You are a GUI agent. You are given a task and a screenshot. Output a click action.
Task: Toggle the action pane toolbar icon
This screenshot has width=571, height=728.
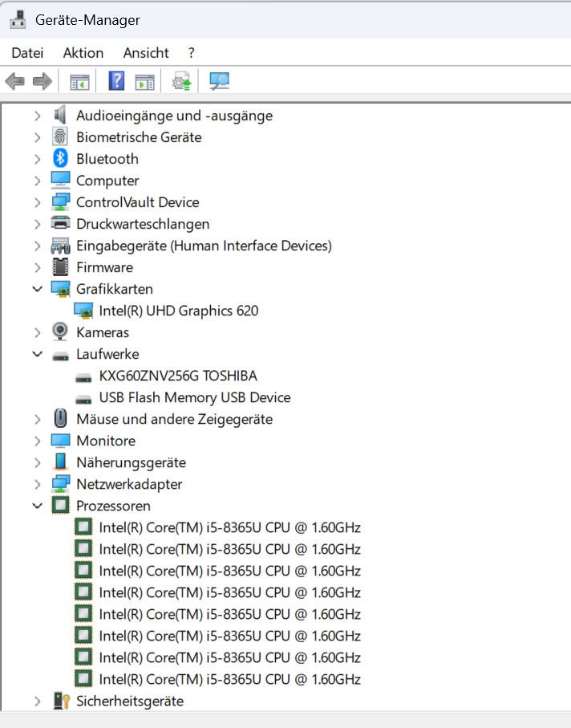click(x=144, y=82)
